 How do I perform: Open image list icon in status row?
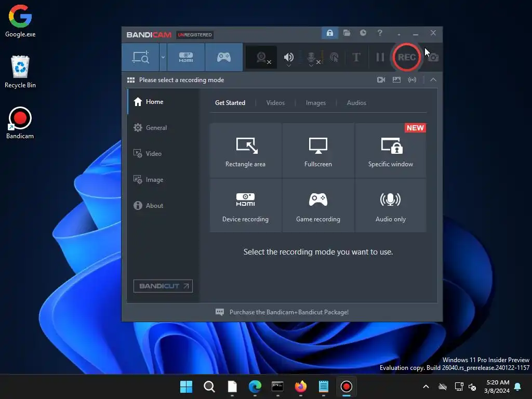(x=396, y=79)
